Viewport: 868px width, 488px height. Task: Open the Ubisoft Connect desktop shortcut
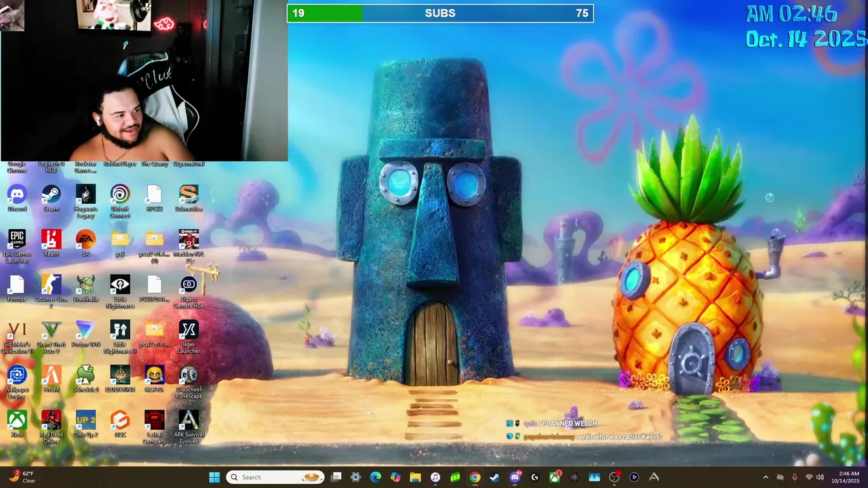[x=120, y=201]
